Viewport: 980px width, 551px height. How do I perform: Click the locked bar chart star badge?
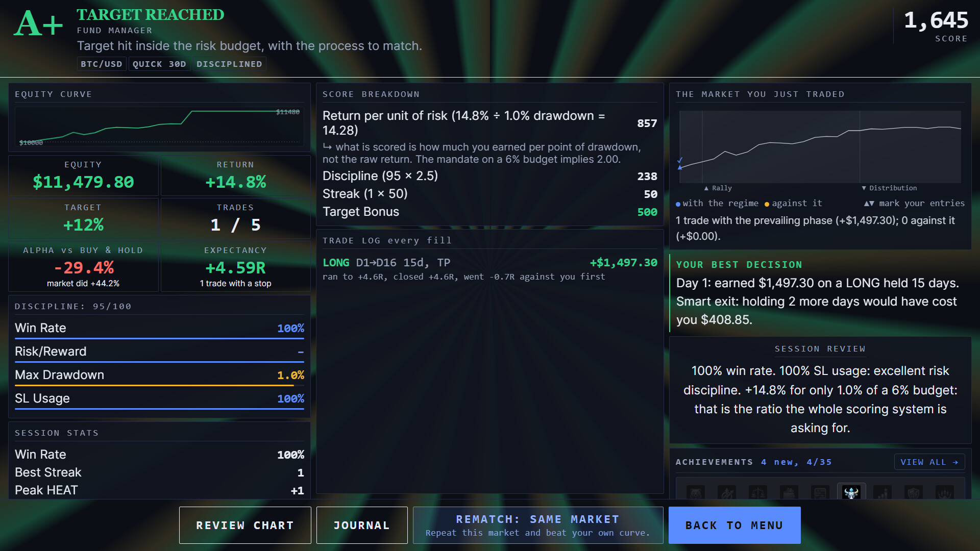point(883,492)
